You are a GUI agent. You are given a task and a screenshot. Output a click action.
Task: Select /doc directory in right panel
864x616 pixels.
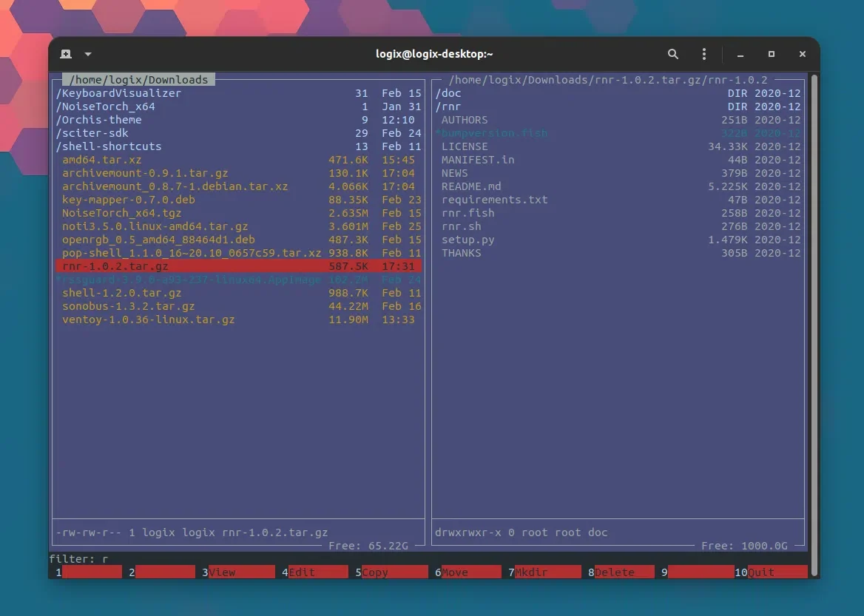click(618, 93)
